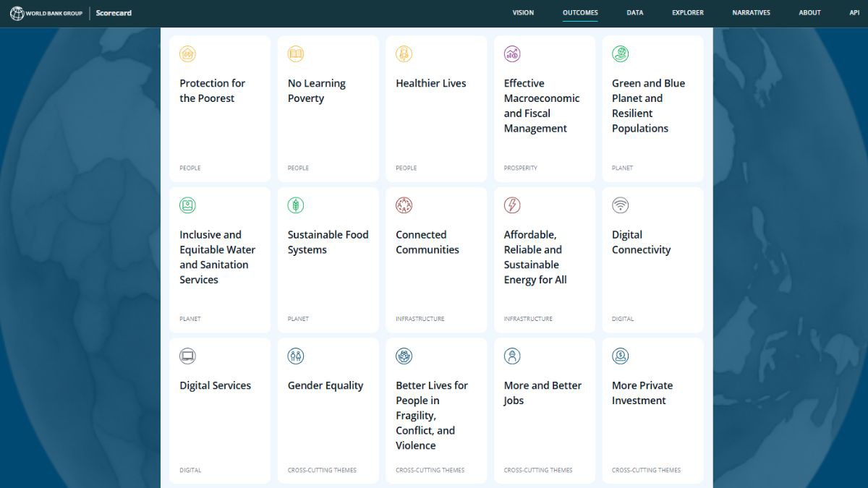Screen dimensions: 868x488
Task: Click CROSS-CUTTING THEMES label on Private Investment card
Action: click(x=647, y=470)
